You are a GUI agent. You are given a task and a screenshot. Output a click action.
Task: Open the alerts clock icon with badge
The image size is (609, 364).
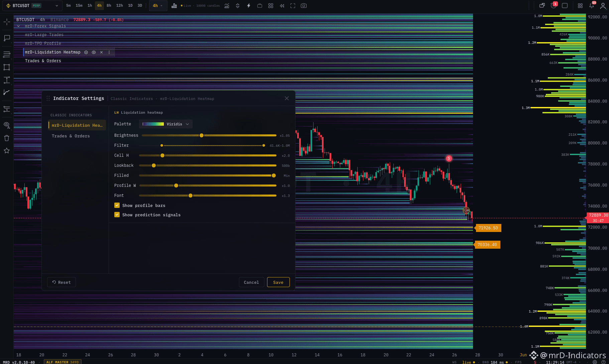tap(554, 5)
